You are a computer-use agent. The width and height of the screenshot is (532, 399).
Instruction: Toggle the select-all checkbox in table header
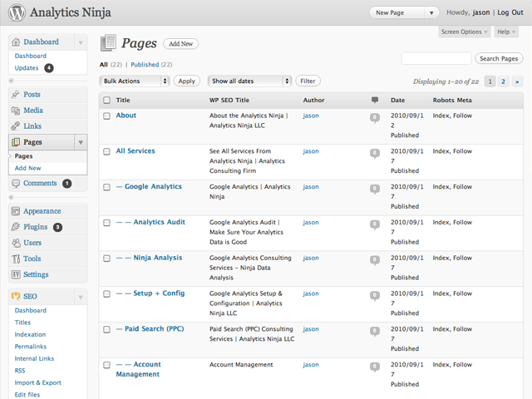[x=106, y=101]
